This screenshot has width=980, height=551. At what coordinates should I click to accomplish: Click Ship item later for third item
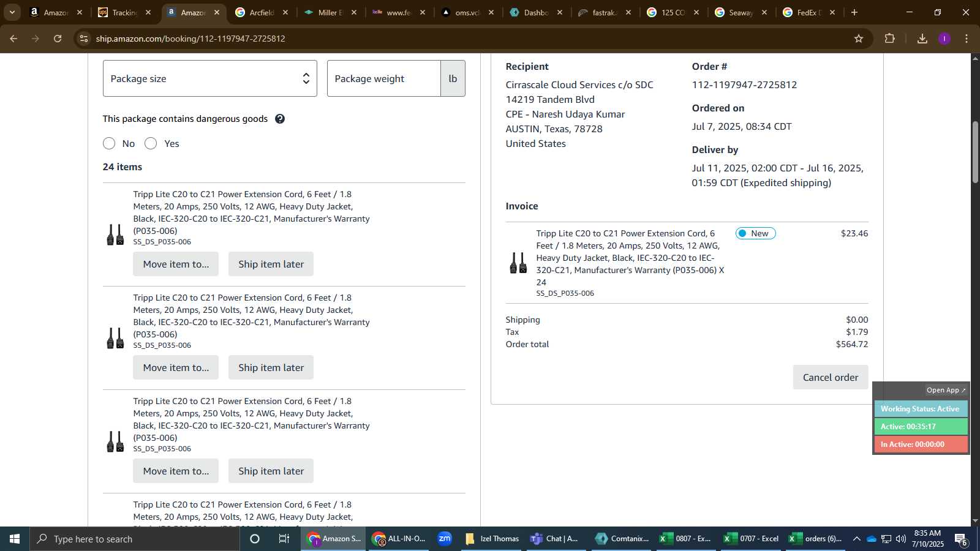click(x=271, y=471)
